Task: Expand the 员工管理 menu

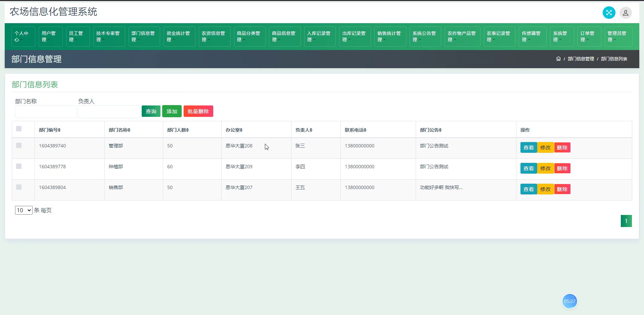Action: point(78,37)
